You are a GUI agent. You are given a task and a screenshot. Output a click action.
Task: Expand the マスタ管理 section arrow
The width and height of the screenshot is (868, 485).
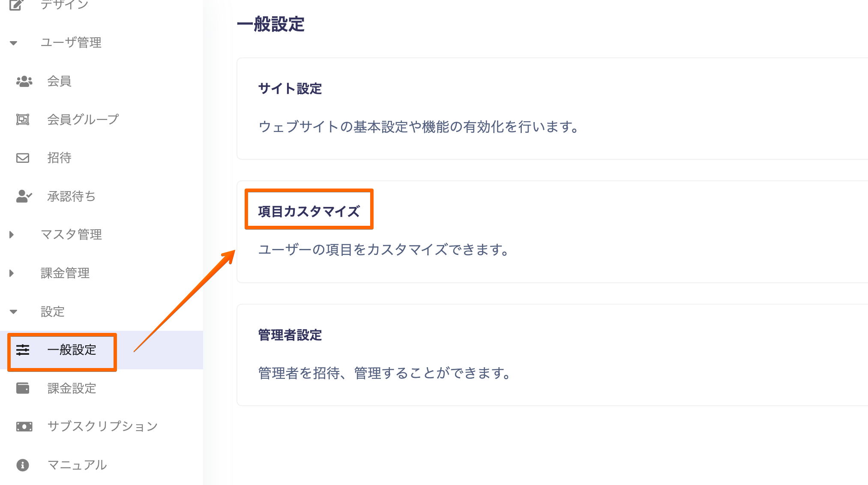click(12, 234)
